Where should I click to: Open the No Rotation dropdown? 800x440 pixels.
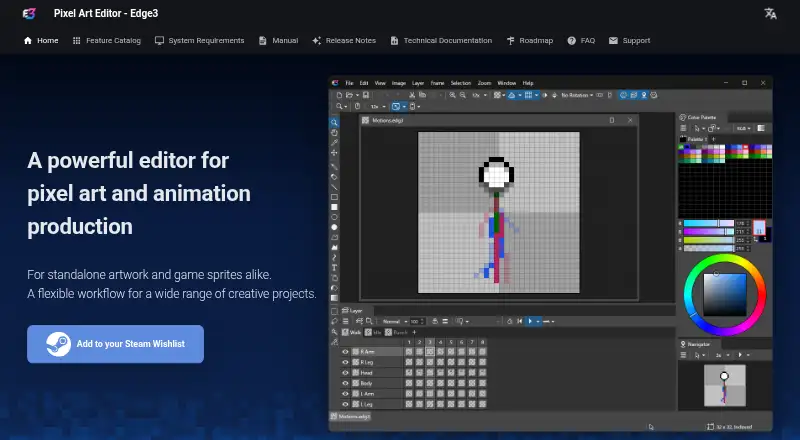click(577, 95)
